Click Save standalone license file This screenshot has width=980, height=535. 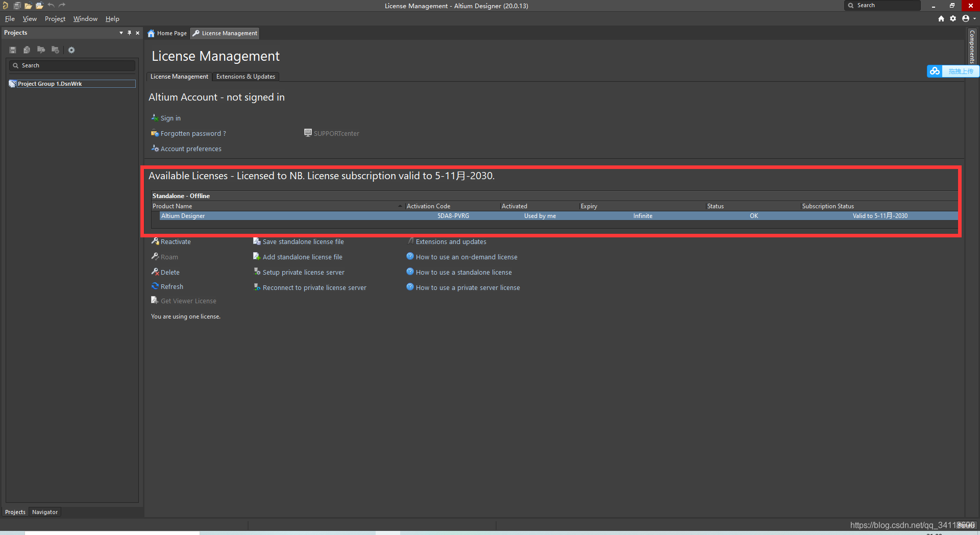pos(303,242)
